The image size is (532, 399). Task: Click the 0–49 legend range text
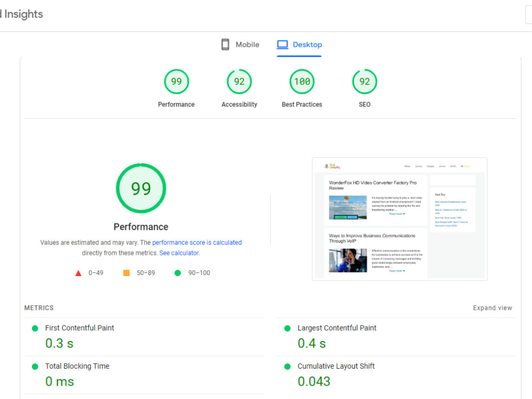tap(96, 273)
